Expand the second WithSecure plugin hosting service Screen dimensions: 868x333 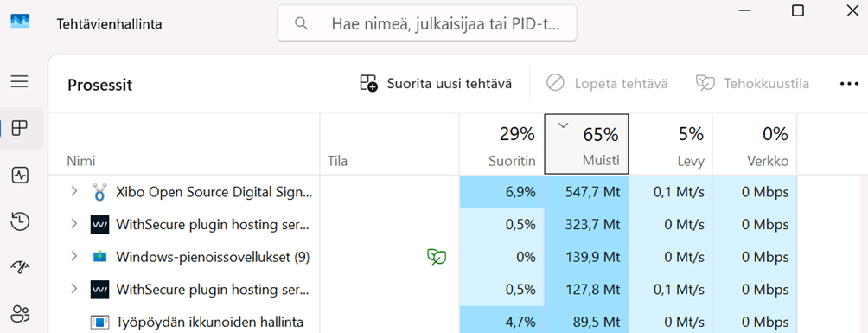[73, 289]
